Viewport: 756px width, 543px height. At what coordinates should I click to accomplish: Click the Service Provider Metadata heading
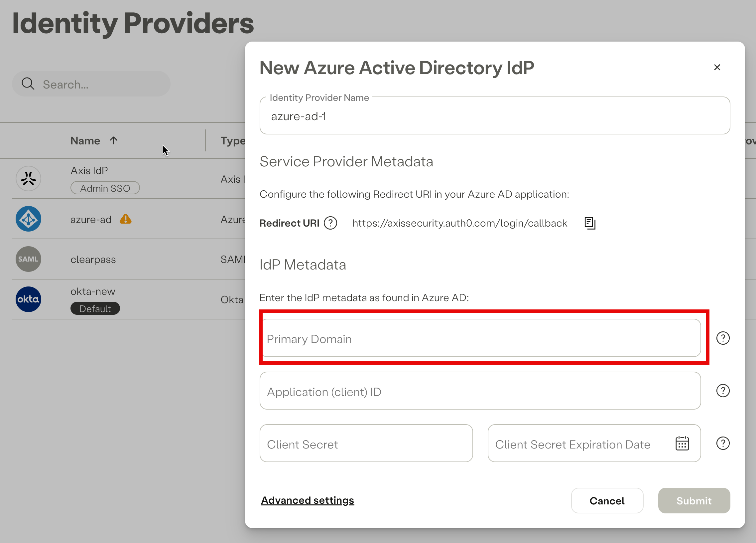(346, 161)
